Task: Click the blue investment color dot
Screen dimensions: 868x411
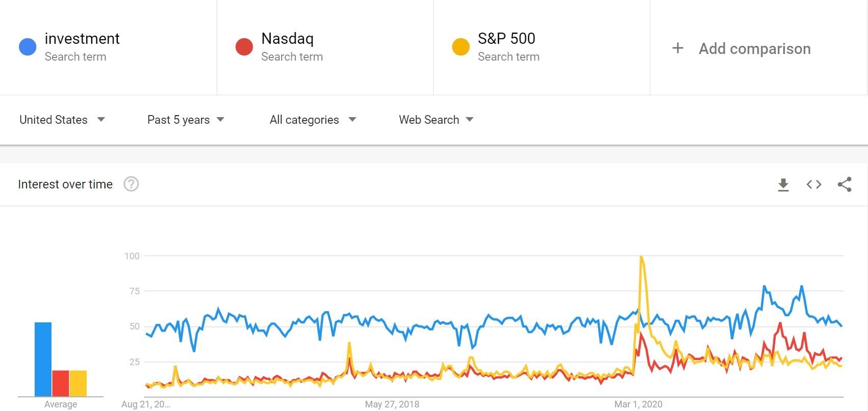Action: point(28,47)
